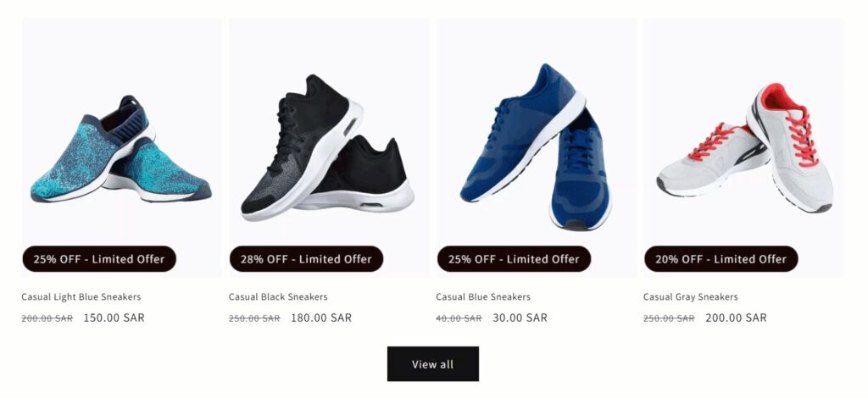Click the 25% OFF badge on light blue sneakers
Viewport: 868px width, 398px height.
99,259
